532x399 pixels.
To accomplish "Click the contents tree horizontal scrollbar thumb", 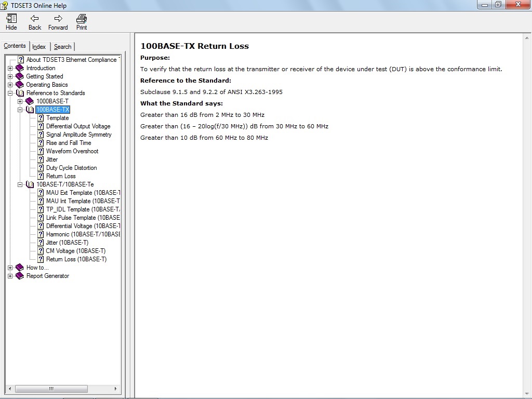I will (51, 389).
